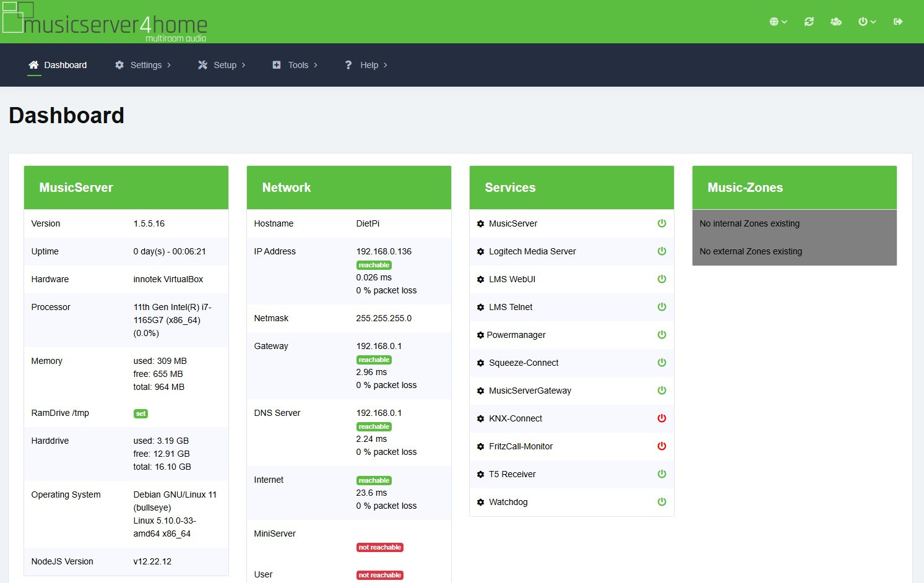Open the Help menu
924x583 pixels.
(x=366, y=65)
